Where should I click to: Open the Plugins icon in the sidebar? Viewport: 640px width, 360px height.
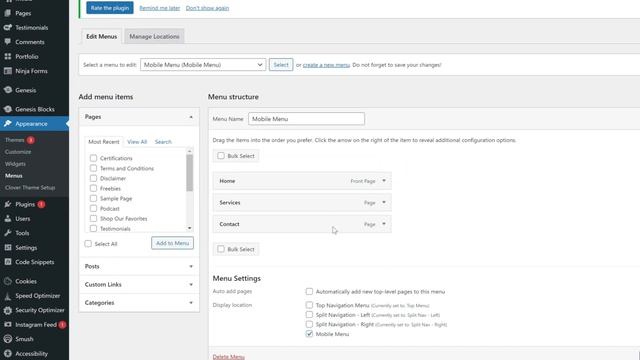8,204
